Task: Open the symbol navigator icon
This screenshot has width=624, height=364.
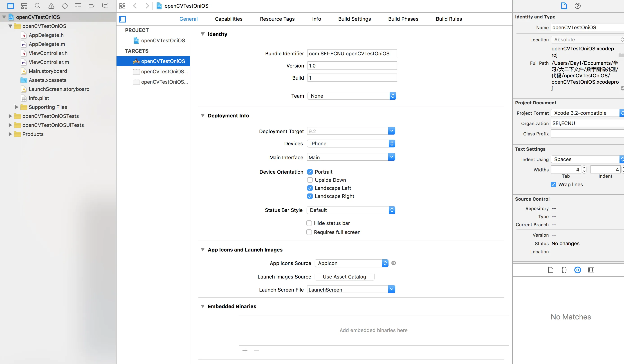Action: click(24, 6)
